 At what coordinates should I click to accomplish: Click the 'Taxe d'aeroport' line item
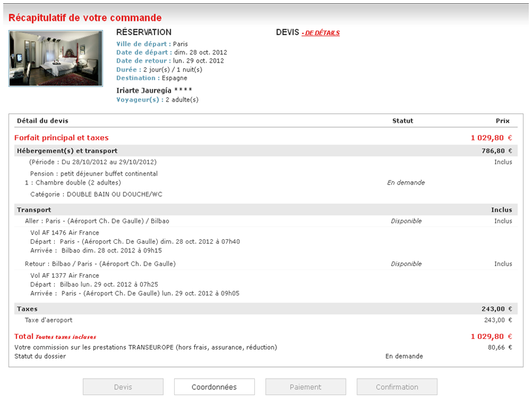pyautogui.click(x=48, y=320)
